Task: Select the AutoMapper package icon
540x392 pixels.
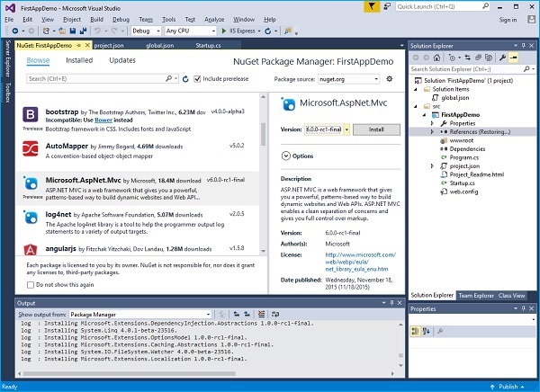Action: [30, 149]
